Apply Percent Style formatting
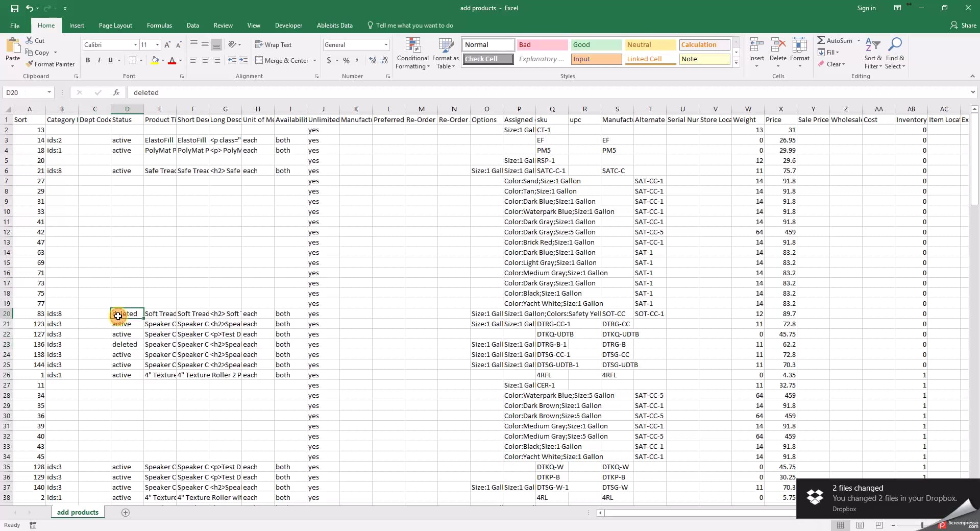This screenshot has height=531, width=980. coord(346,60)
